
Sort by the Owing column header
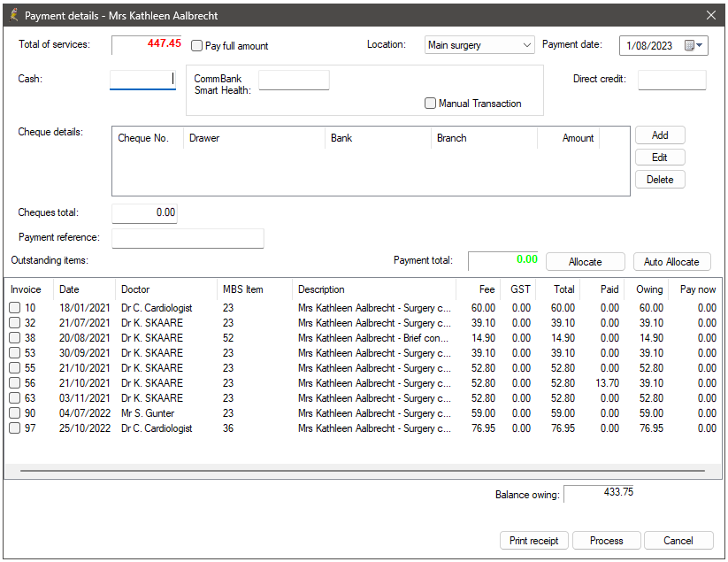pos(647,289)
